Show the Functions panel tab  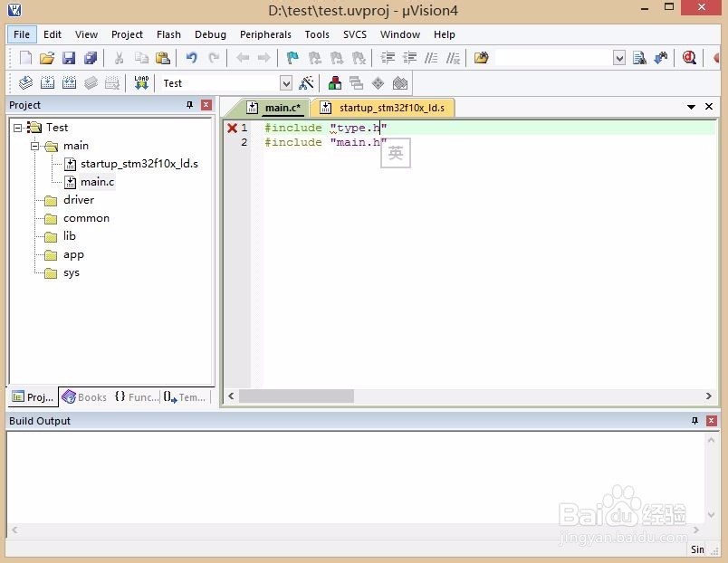tap(137, 397)
